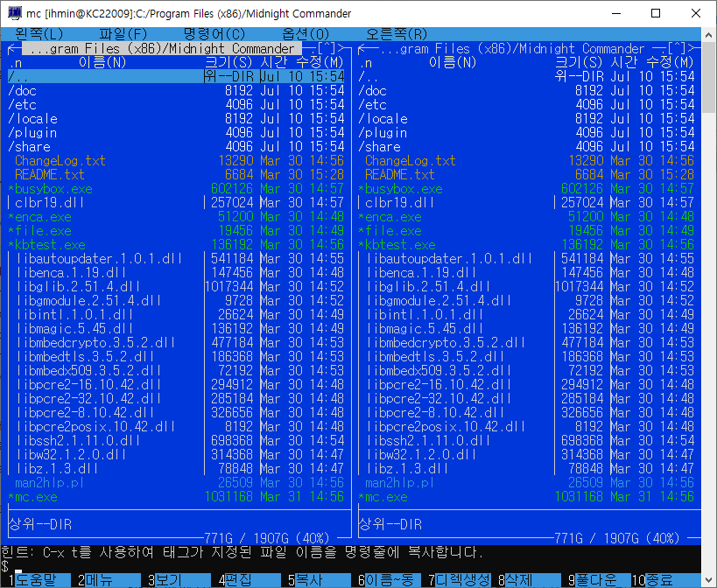Select libssh2.1.11.0.dll in left panel
This screenshot has width=717, height=588.
coord(176,441)
